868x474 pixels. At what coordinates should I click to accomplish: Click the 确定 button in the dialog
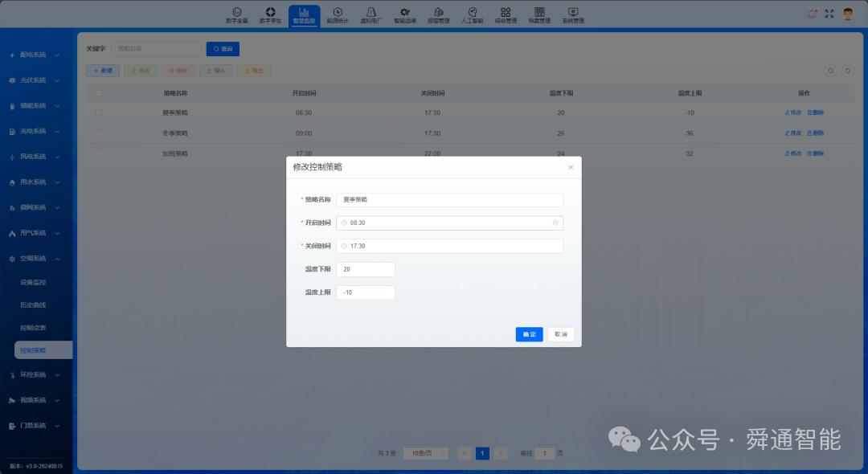click(x=529, y=334)
